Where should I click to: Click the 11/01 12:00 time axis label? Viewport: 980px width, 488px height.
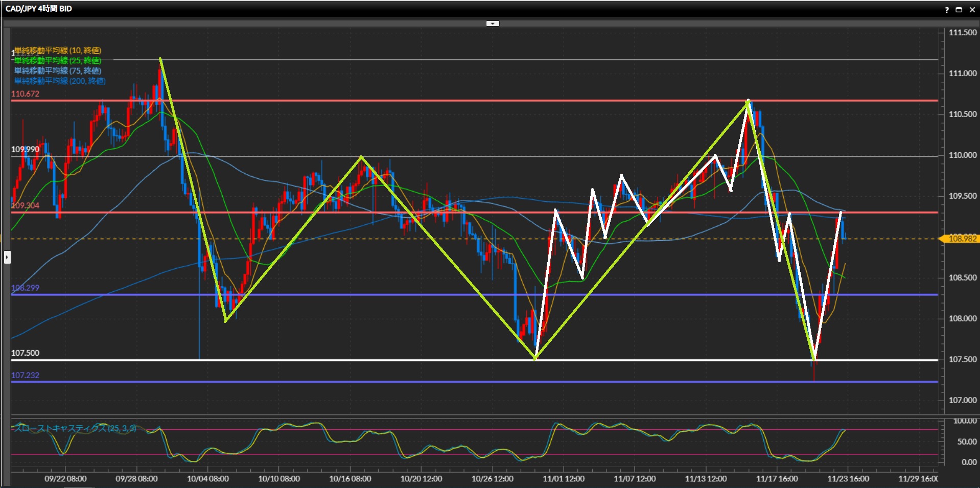pos(564,479)
